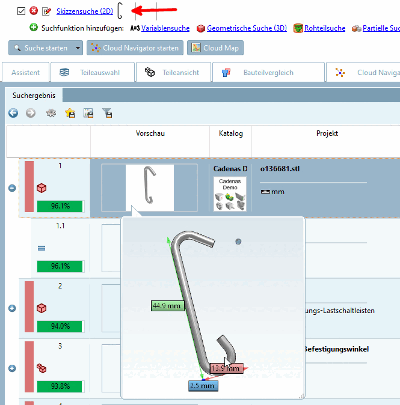Remove Skizzensuche with the red delete icon

click(34, 11)
